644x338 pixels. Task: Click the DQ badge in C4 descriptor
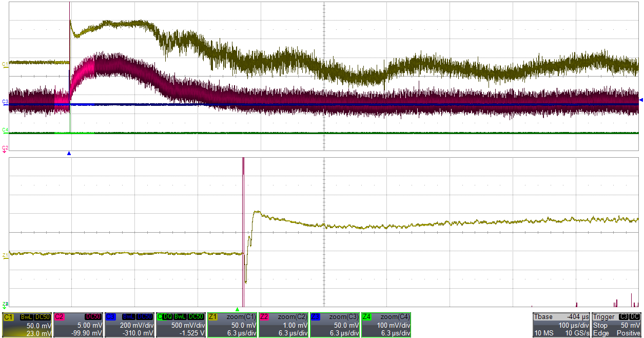click(x=168, y=317)
